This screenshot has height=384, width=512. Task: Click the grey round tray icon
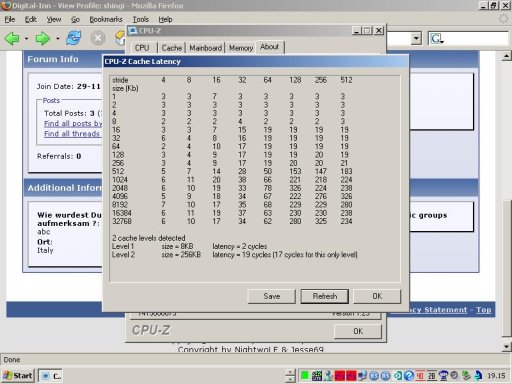coord(454,376)
